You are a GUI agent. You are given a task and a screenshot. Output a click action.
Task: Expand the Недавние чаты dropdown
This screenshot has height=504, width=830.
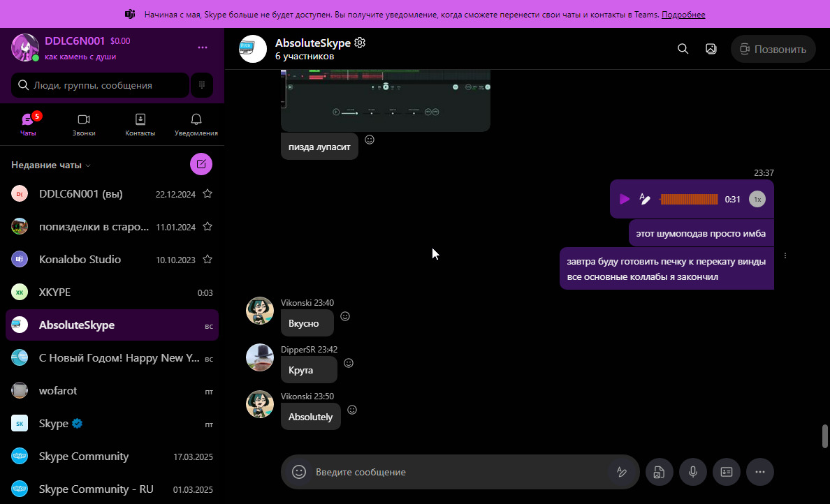point(51,165)
